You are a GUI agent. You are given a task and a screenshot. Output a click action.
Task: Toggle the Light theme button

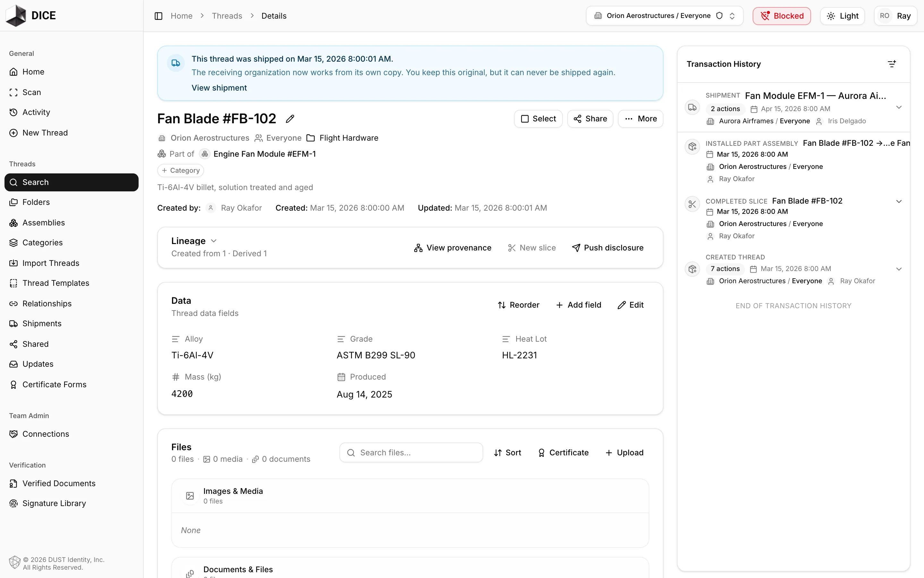(842, 16)
